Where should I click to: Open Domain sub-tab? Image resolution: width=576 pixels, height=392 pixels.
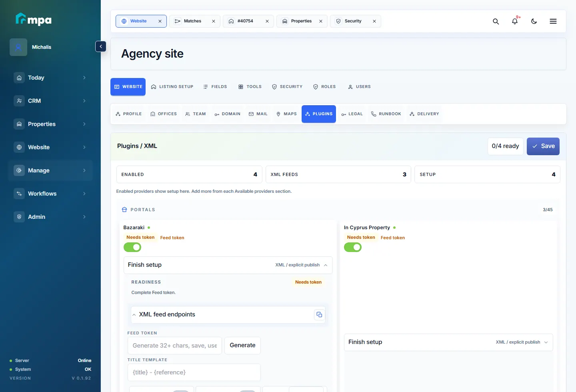click(x=227, y=114)
